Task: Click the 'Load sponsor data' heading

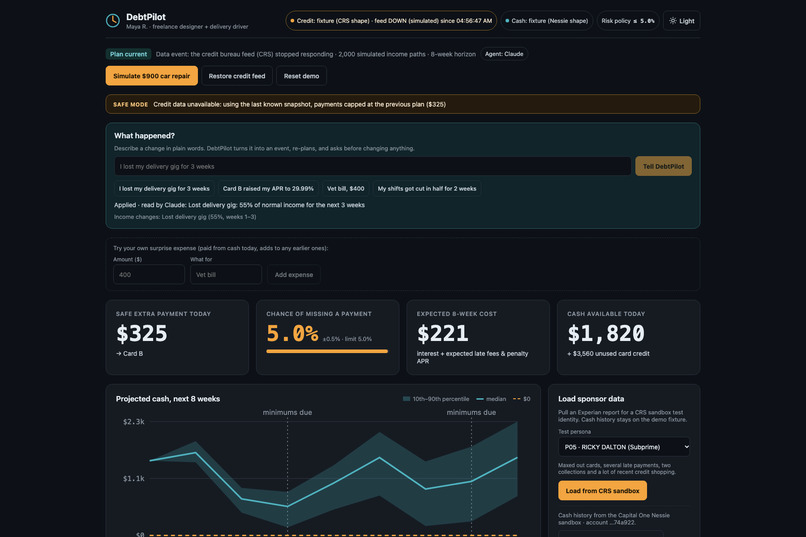Action: coord(591,399)
